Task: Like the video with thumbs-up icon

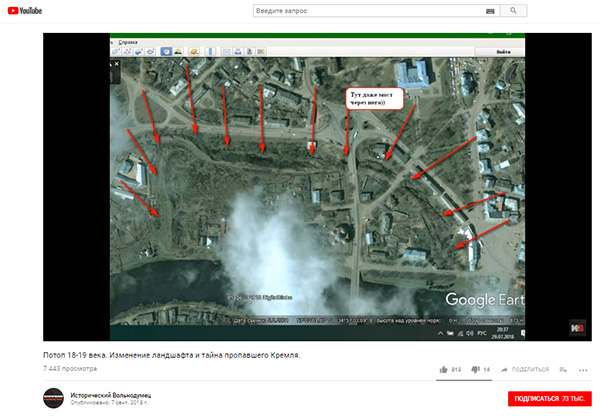Action: pos(443,369)
